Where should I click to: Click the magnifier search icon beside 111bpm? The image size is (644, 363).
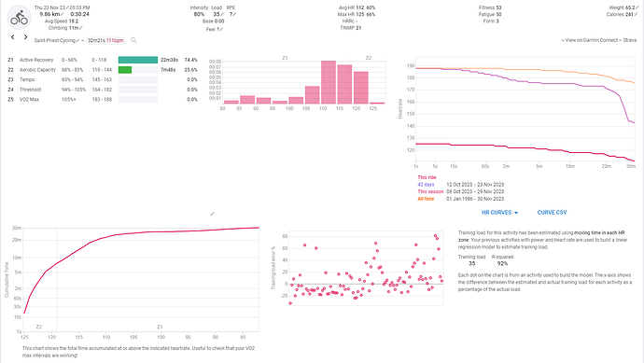point(133,40)
